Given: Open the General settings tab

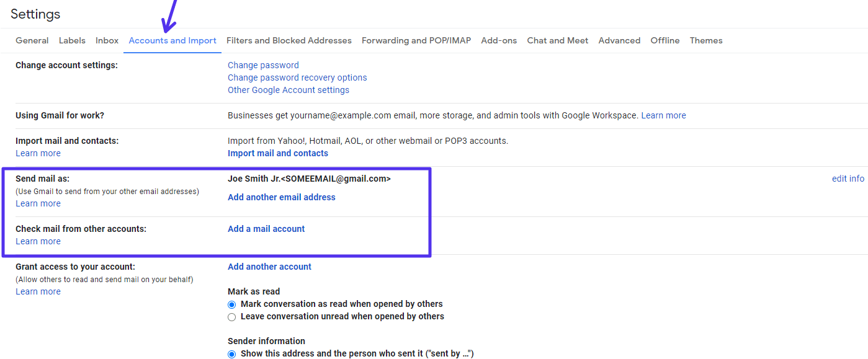Looking at the screenshot, I should (x=32, y=40).
